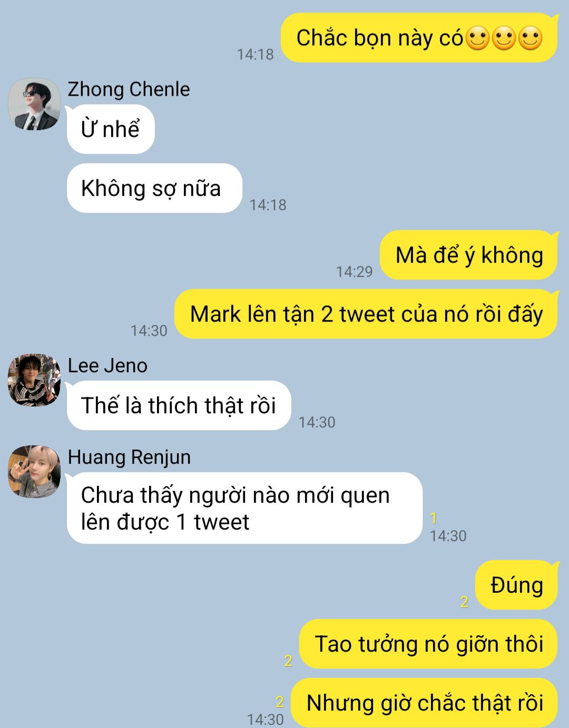Tap the smiley emojis in the top message
569x728 pixels.
(504, 38)
